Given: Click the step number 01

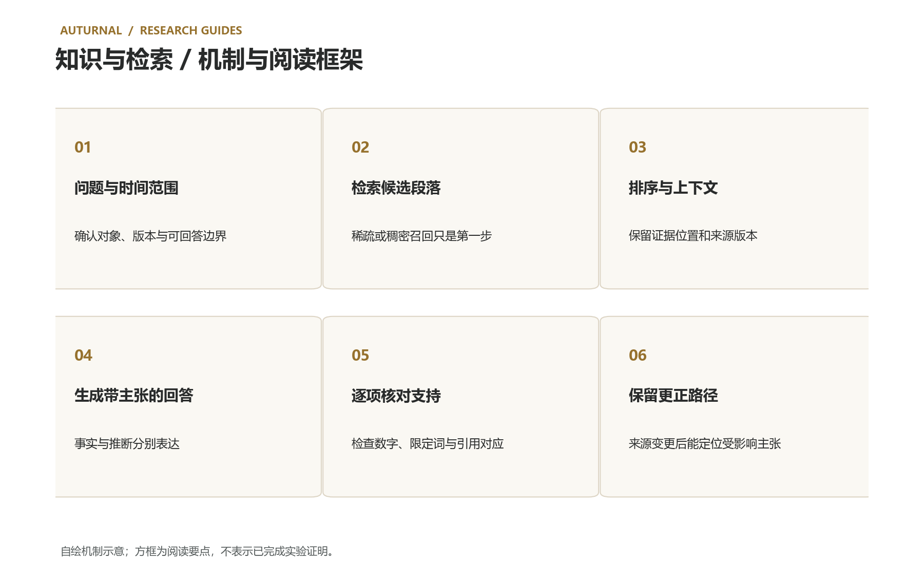Looking at the screenshot, I should (83, 147).
